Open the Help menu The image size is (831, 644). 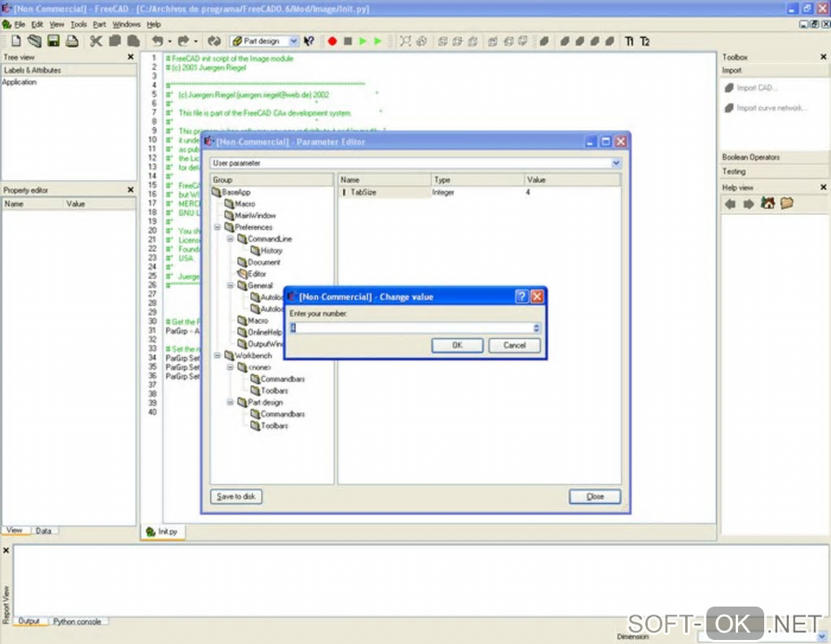(x=154, y=24)
